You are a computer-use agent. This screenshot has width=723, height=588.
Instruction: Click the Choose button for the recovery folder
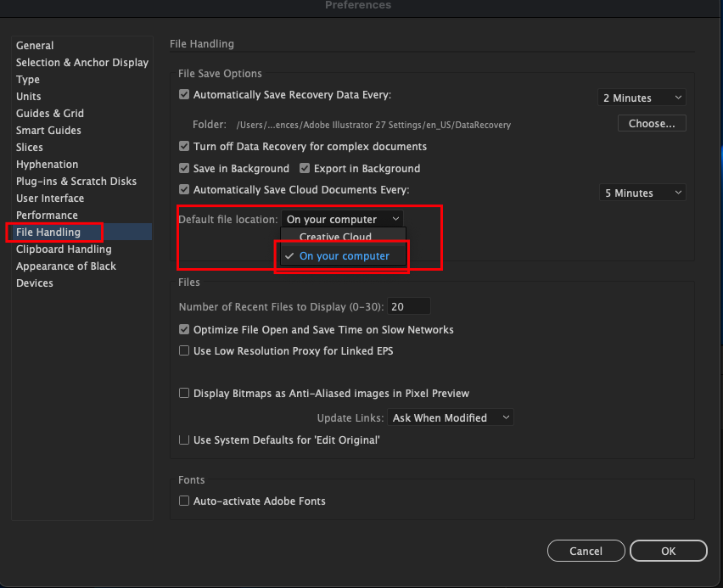[x=652, y=123]
